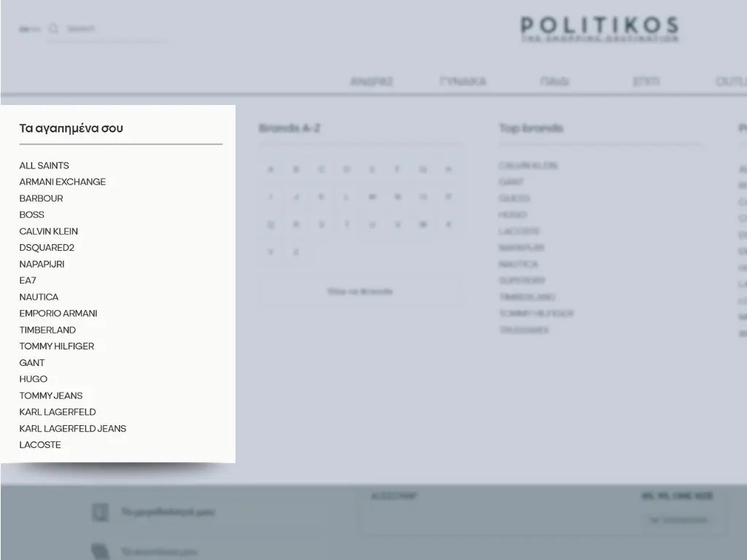Open CALVIN KLEIN in favorites list

click(48, 231)
